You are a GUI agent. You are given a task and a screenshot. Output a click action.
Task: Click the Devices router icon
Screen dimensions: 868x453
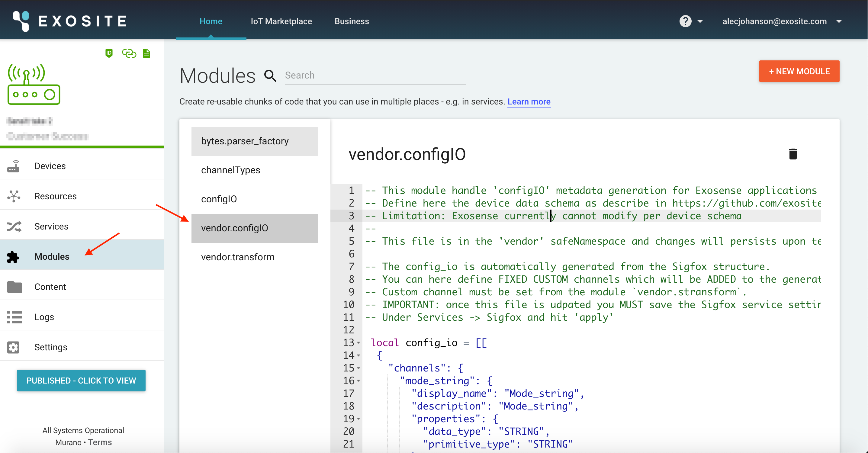point(14,166)
